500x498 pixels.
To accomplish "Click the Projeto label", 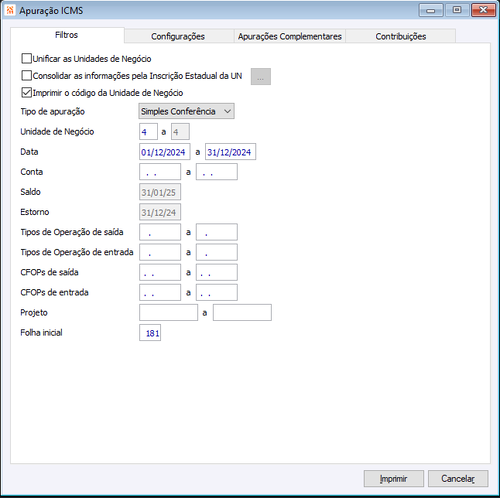I will click(34, 313).
